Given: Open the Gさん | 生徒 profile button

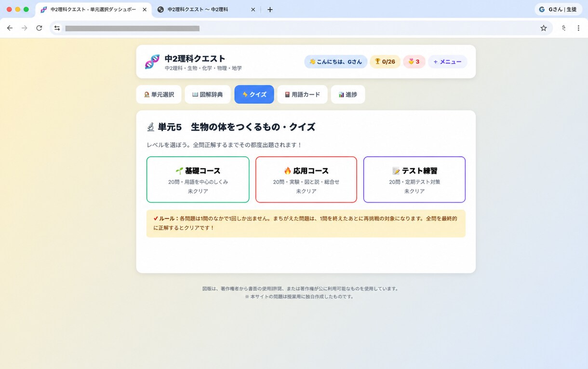Looking at the screenshot, I should 558,9.
